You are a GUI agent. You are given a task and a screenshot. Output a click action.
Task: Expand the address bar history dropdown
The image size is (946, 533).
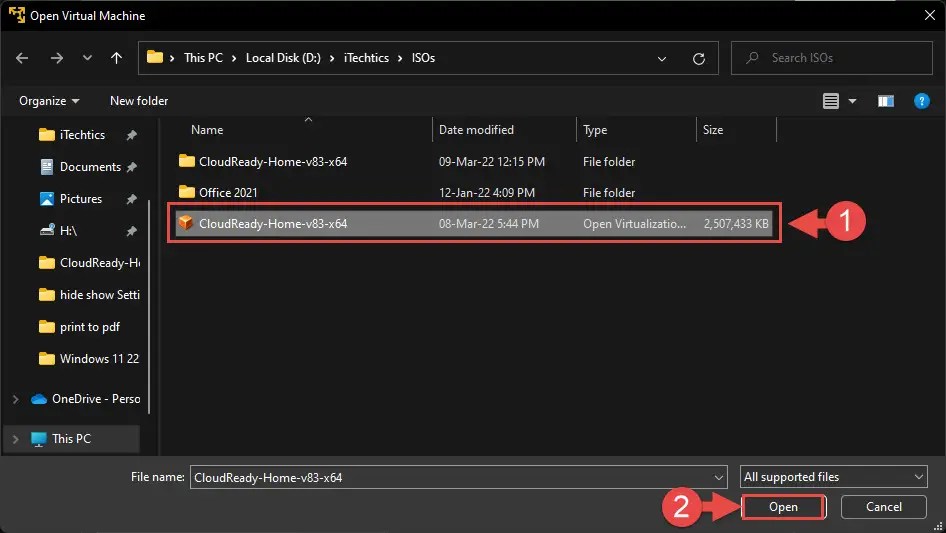click(662, 59)
